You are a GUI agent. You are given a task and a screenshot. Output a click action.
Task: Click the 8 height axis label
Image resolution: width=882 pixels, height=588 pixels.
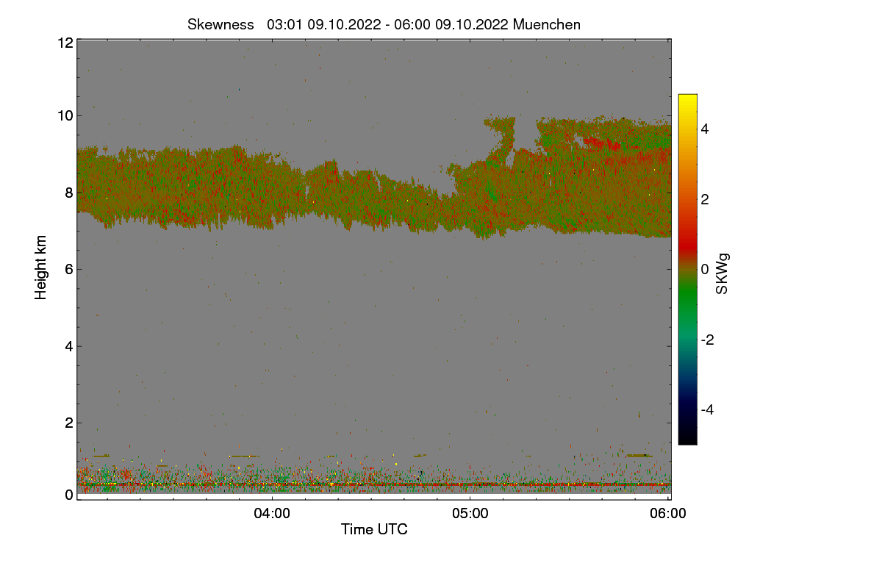pos(69,193)
